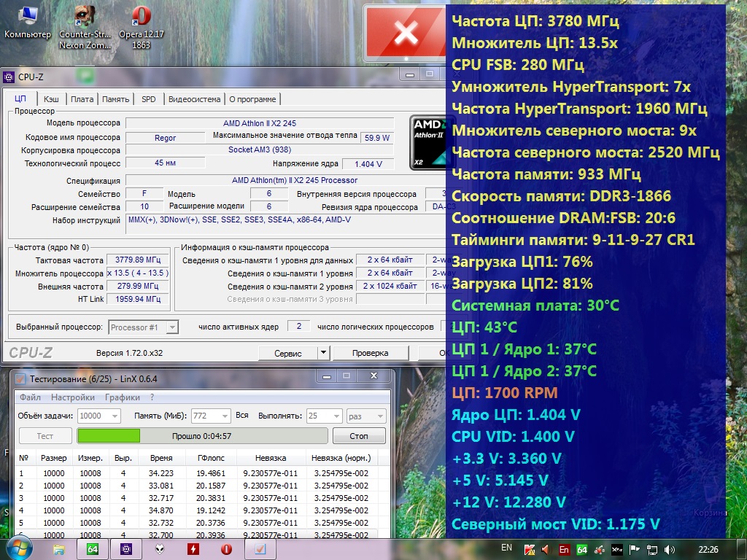Sort by Время column header

(161, 458)
